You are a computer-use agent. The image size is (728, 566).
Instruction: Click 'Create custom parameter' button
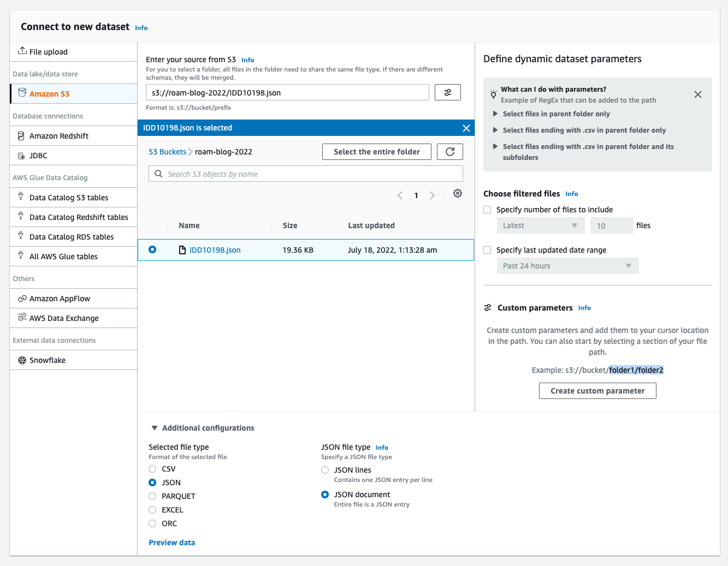click(x=597, y=391)
